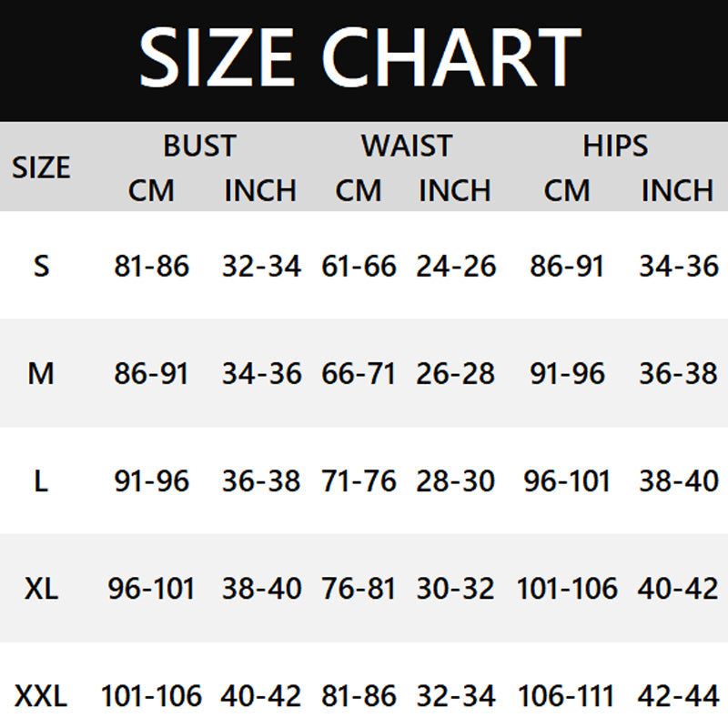Select the S size row label

click(41, 266)
